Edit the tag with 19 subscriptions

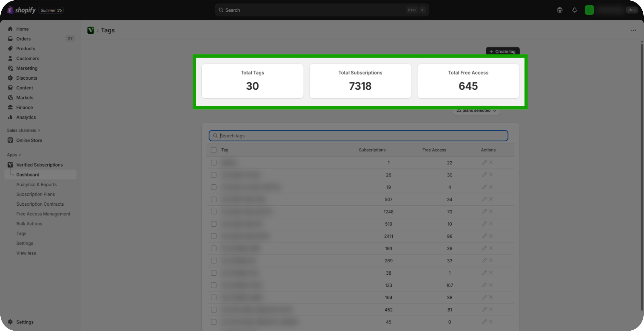pyautogui.click(x=484, y=187)
